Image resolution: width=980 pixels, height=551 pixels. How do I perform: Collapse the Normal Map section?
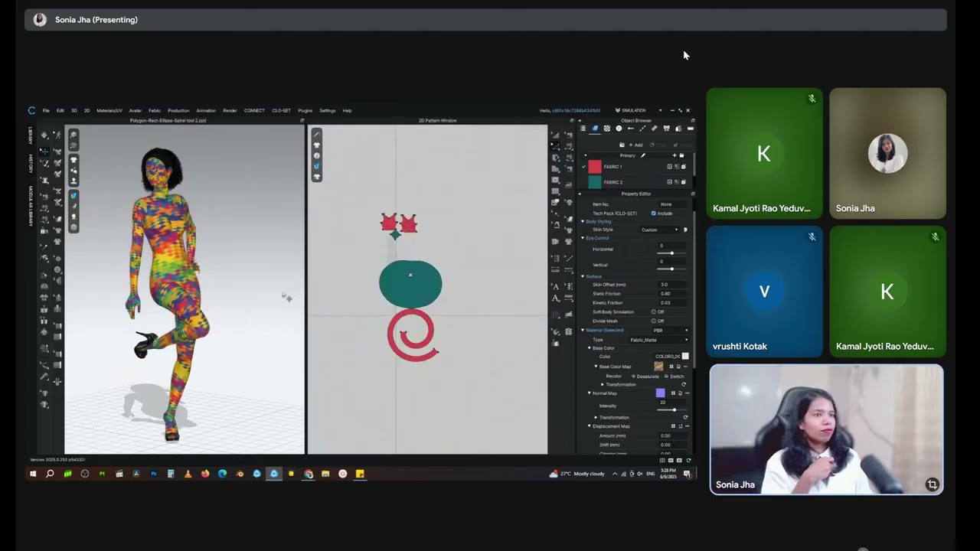(x=589, y=393)
